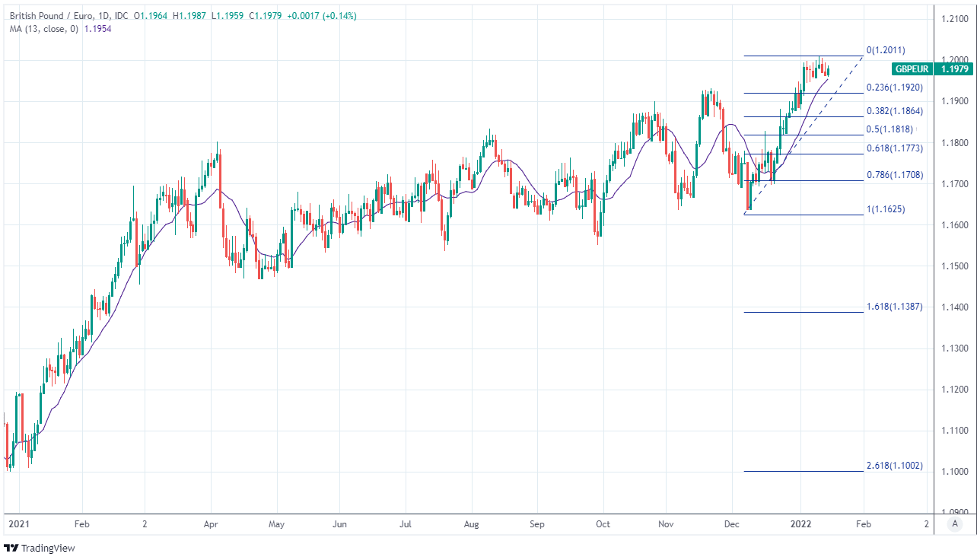Select the 1.618(1.1387) extension level
This screenshot has width=977, height=560.
[894, 307]
